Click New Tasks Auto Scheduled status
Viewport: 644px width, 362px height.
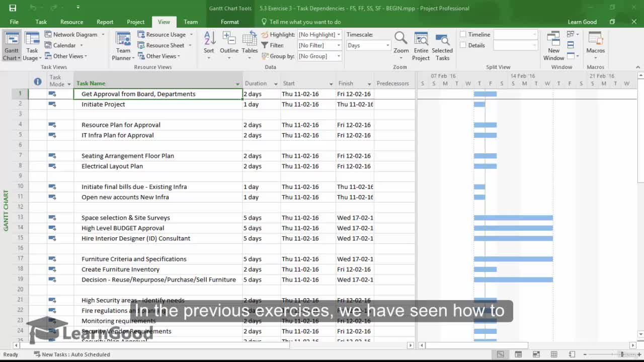coord(72,354)
